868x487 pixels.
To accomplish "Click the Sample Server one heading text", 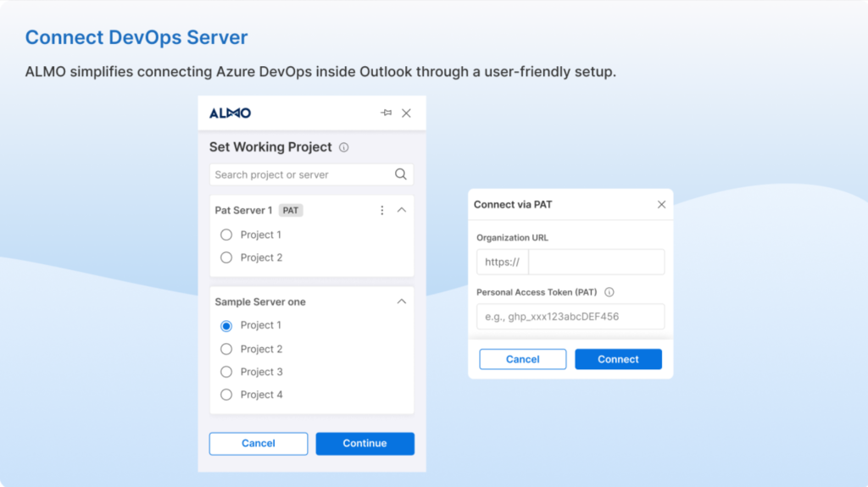I will coord(260,302).
